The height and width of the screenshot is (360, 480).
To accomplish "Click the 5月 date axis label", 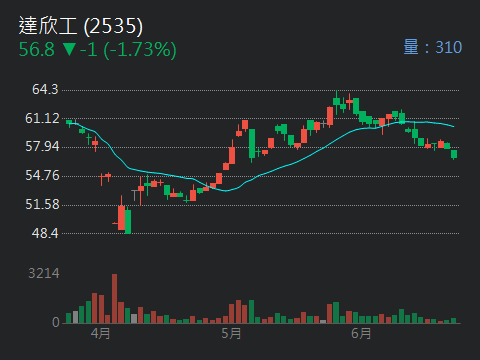I will pos(231,333).
